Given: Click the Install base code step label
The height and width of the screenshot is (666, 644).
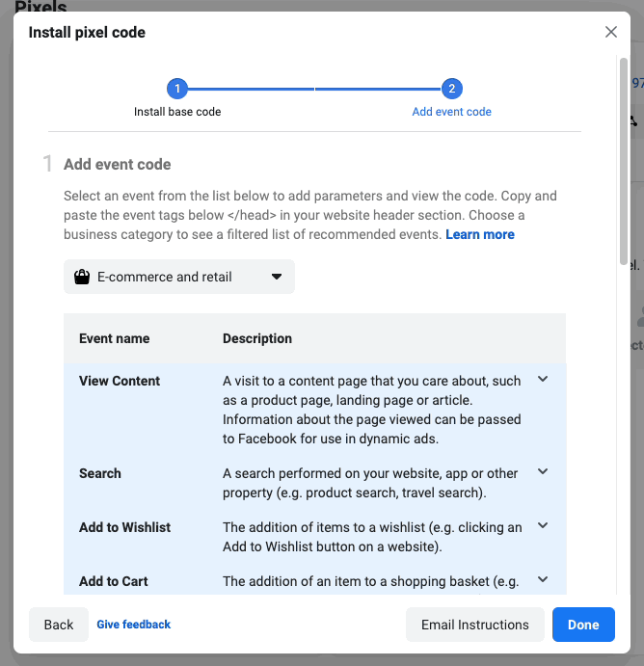Looking at the screenshot, I should click(x=177, y=112).
